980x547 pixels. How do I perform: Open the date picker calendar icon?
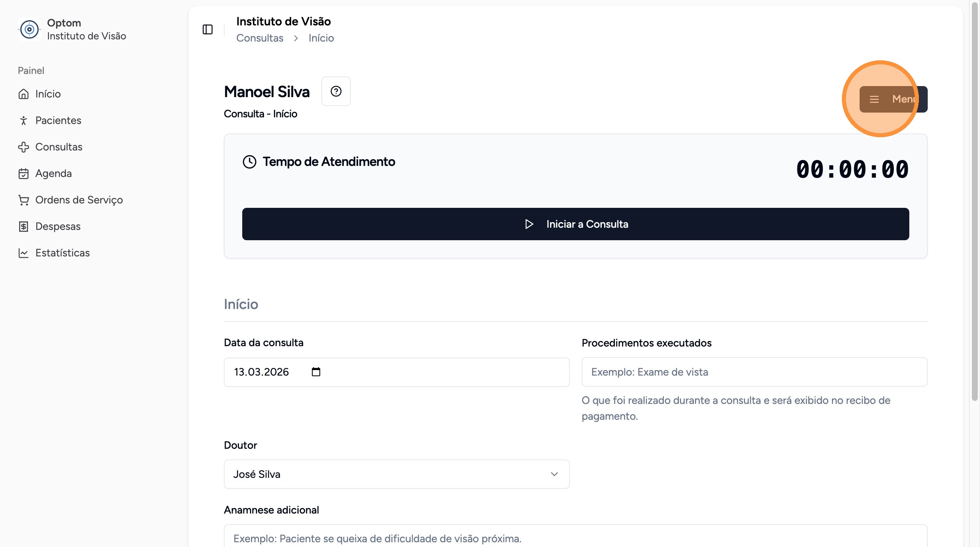click(x=316, y=372)
